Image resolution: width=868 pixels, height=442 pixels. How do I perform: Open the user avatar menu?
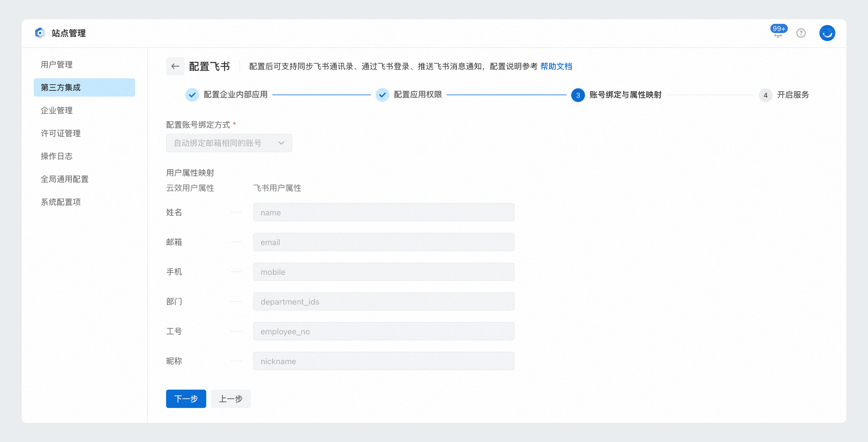coord(827,33)
